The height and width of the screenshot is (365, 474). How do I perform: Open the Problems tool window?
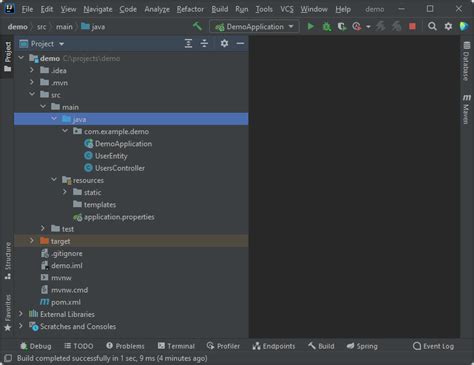click(125, 346)
